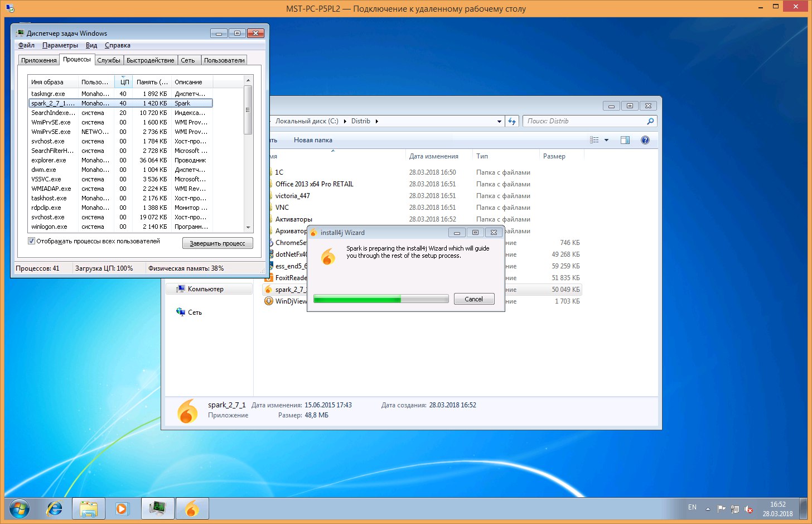
Task: Sort processes by ЦП column
Action: pyautogui.click(x=124, y=82)
